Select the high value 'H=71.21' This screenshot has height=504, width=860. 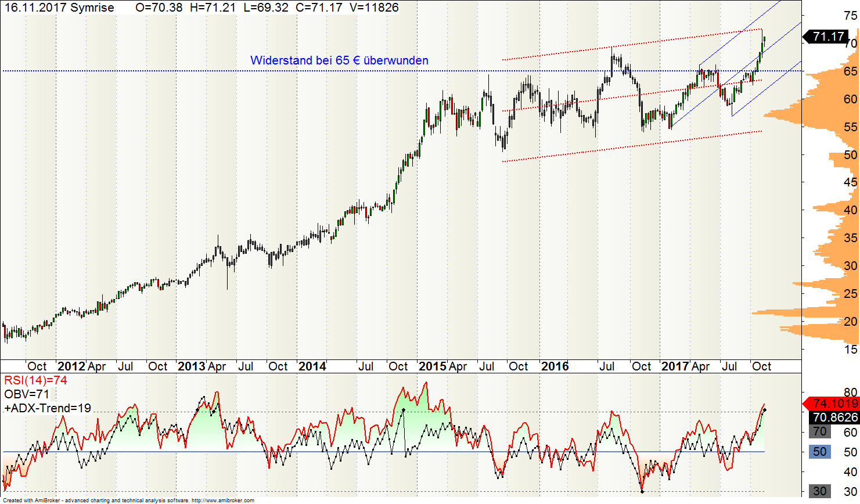[213, 8]
